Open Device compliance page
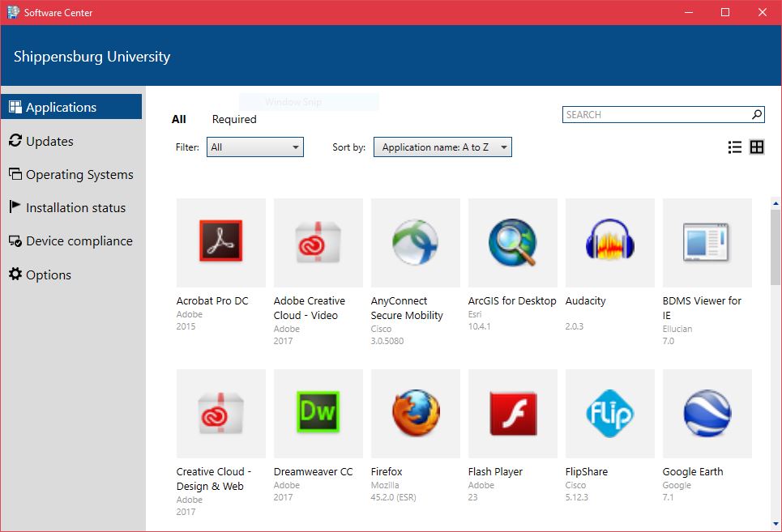Screen dimensions: 782x532 click(79, 240)
